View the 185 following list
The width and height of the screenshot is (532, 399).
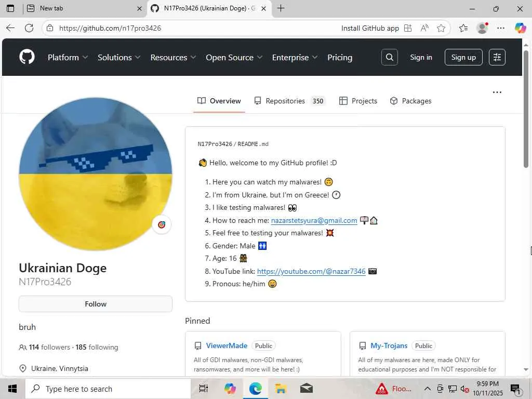coord(97,347)
